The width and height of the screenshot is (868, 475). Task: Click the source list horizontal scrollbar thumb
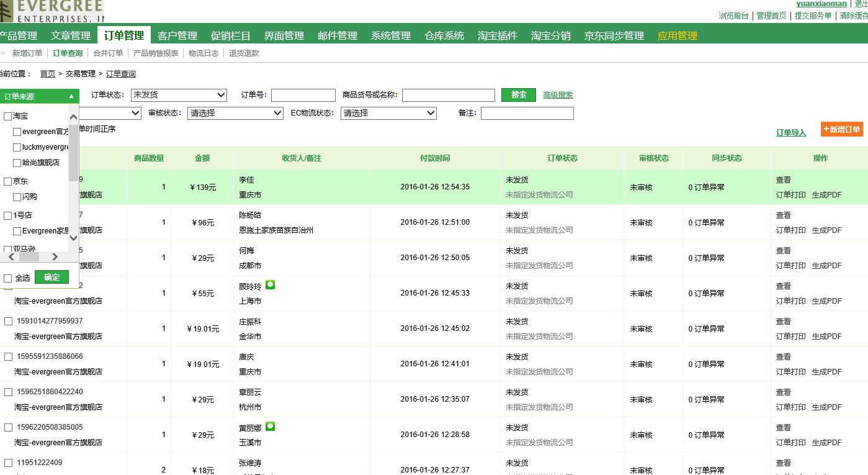click(x=29, y=256)
